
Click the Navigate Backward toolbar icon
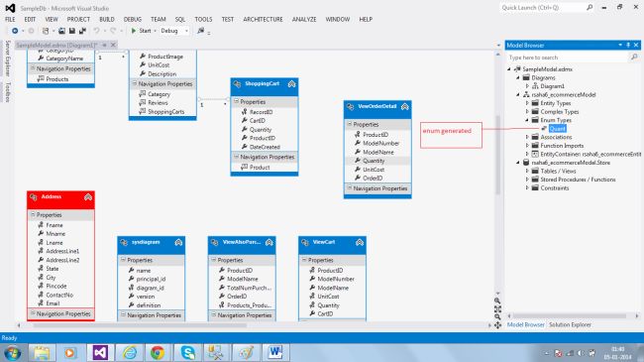pos(15,31)
